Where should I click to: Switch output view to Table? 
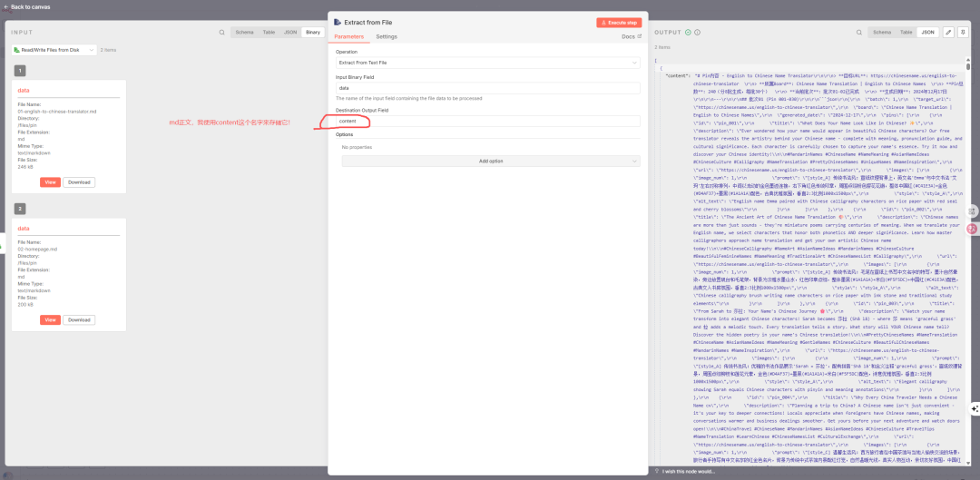[x=904, y=32]
